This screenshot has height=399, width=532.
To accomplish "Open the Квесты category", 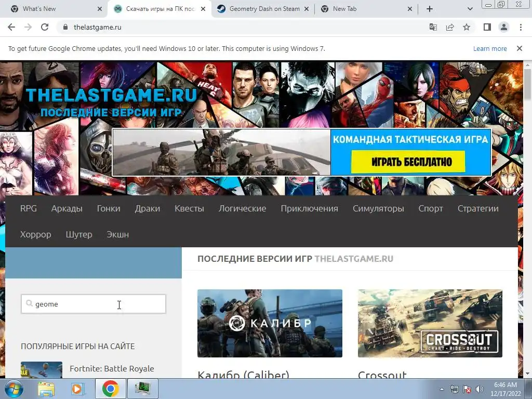I will click(189, 208).
